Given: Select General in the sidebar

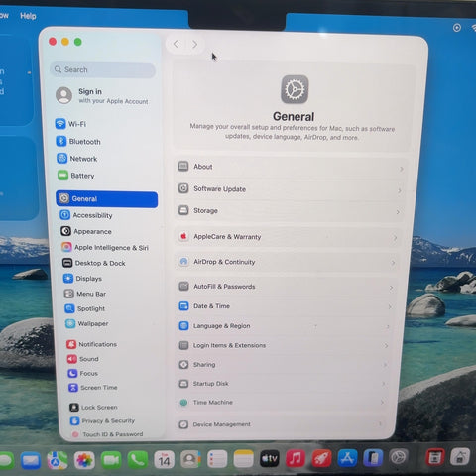Looking at the screenshot, I should click(106, 199).
